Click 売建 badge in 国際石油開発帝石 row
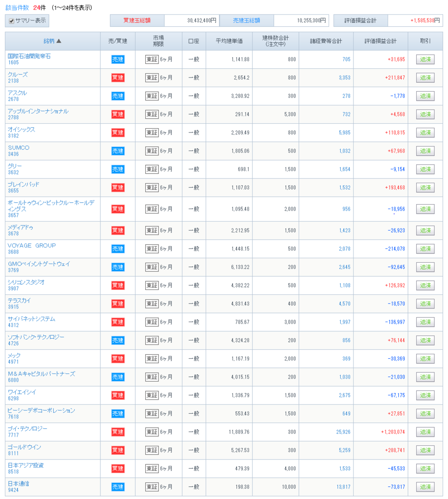This screenshot has height=499, width=448. (118, 59)
